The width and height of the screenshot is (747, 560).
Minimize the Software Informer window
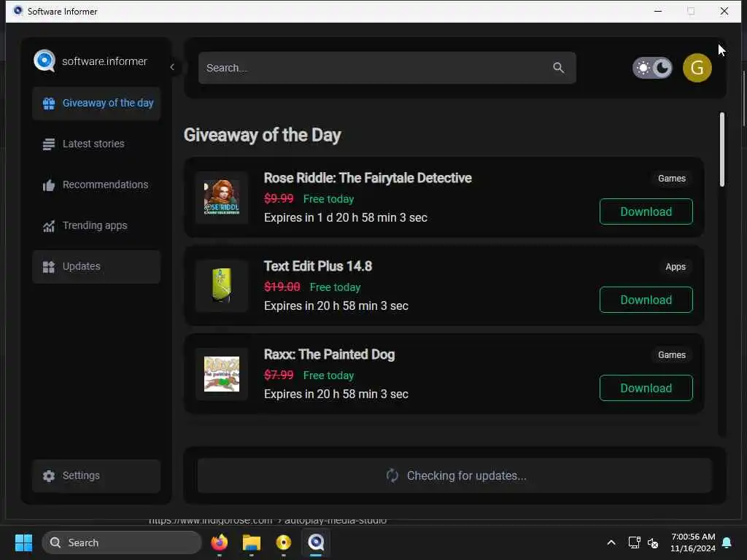658,11
